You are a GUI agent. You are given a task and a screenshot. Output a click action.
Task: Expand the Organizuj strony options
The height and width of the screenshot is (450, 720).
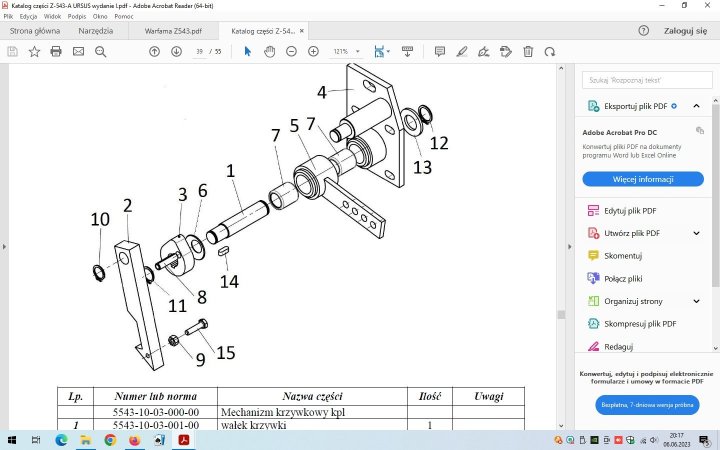pyautogui.click(x=696, y=301)
